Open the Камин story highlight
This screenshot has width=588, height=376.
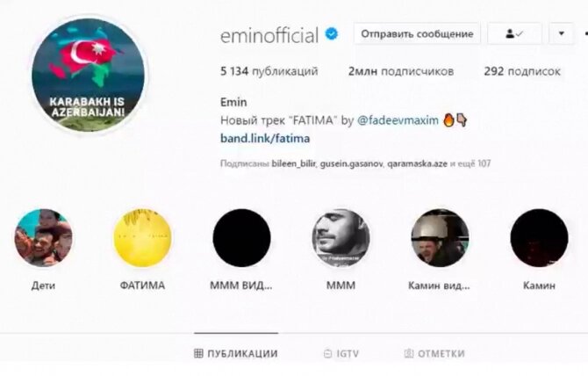point(539,238)
